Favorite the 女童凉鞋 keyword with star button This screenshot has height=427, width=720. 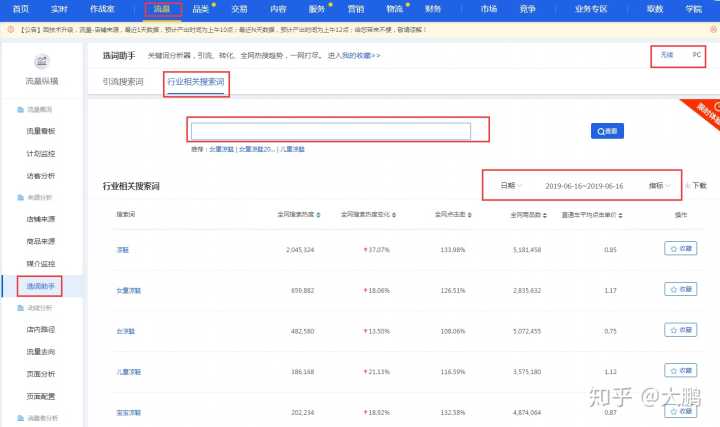tap(680, 290)
